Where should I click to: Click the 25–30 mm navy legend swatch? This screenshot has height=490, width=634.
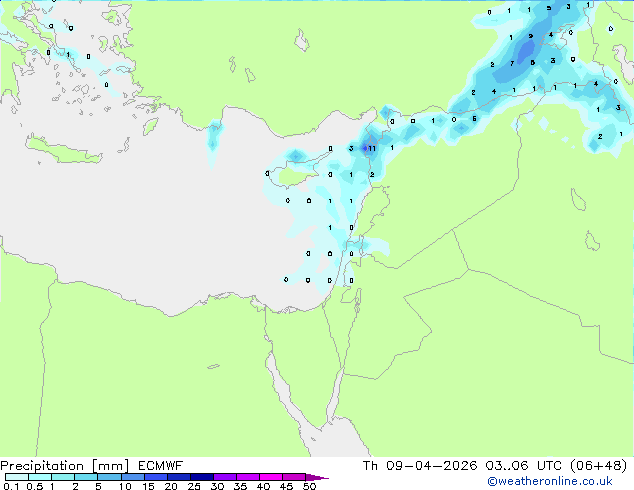click(x=201, y=477)
